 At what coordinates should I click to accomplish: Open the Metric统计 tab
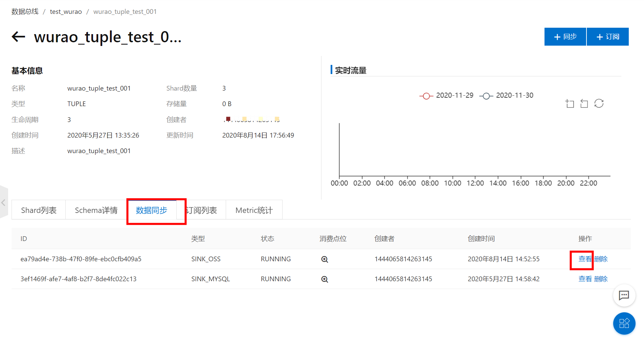254,210
